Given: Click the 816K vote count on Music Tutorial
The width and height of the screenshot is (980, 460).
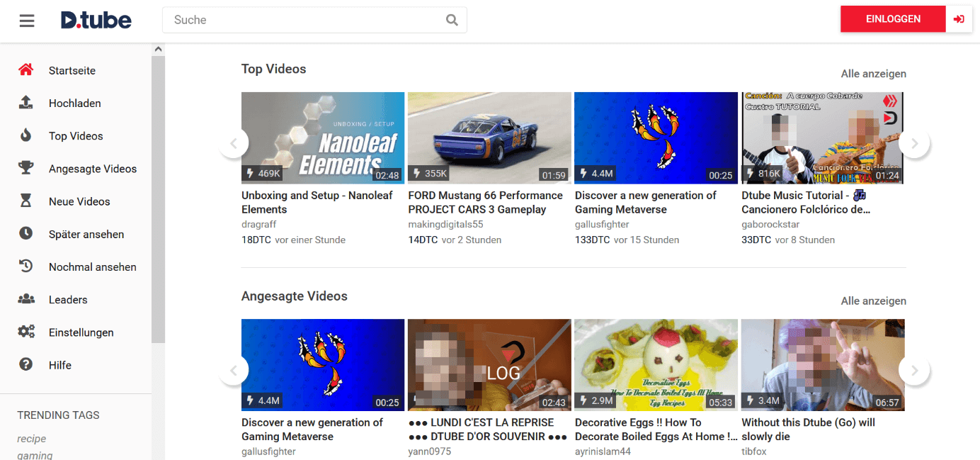Looking at the screenshot, I should click(x=763, y=174).
